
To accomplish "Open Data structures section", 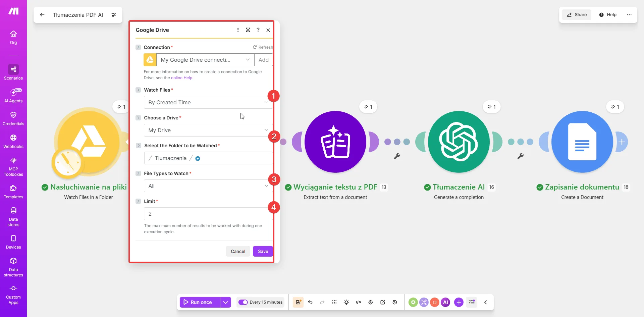I will 13,267.
